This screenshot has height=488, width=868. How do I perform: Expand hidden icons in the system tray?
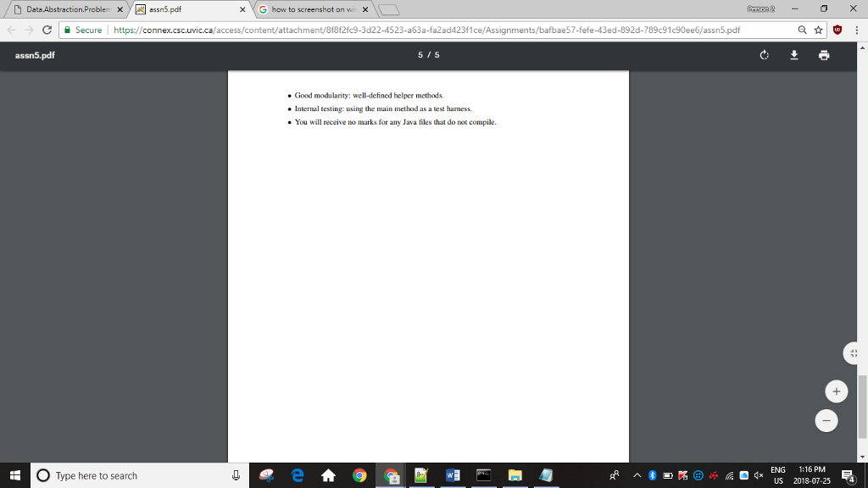click(637, 474)
